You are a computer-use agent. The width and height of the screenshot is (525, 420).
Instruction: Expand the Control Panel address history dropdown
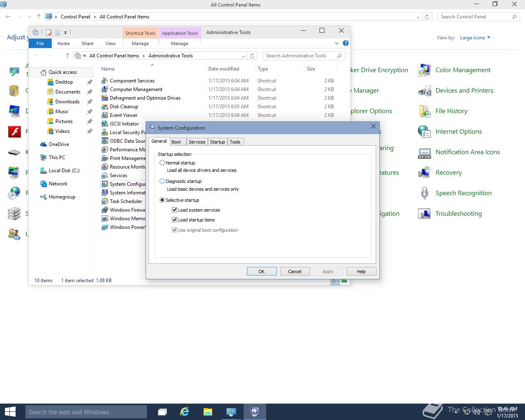pyautogui.click(x=418, y=17)
